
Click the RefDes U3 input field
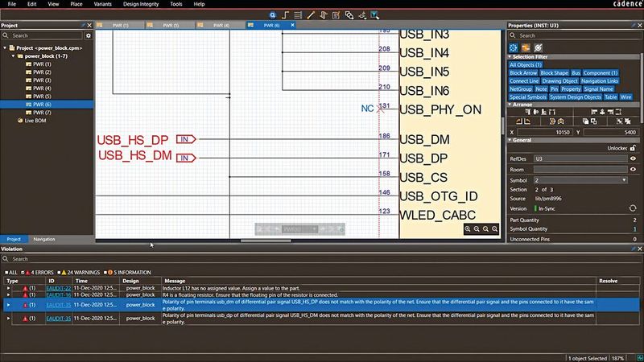tap(580, 158)
